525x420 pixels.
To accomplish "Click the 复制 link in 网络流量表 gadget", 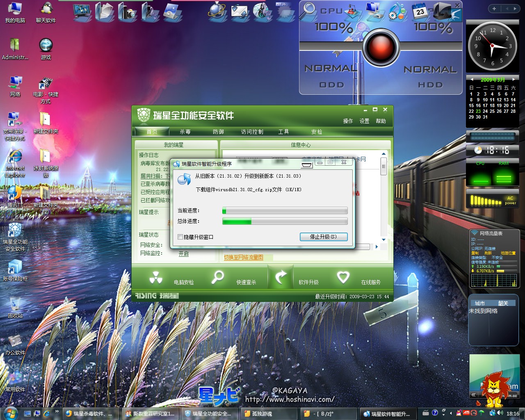I will [x=475, y=253].
